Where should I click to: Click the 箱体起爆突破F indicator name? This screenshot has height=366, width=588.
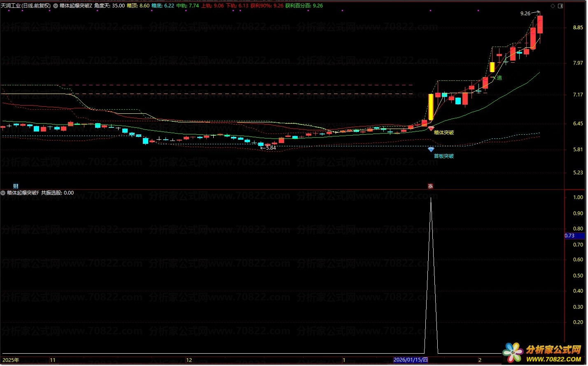(23, 192)
